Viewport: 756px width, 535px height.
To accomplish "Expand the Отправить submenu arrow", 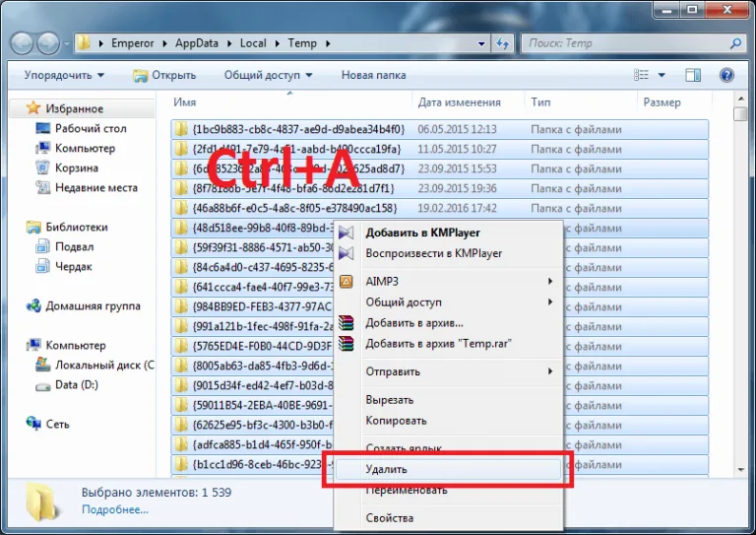I will (550, 371).
